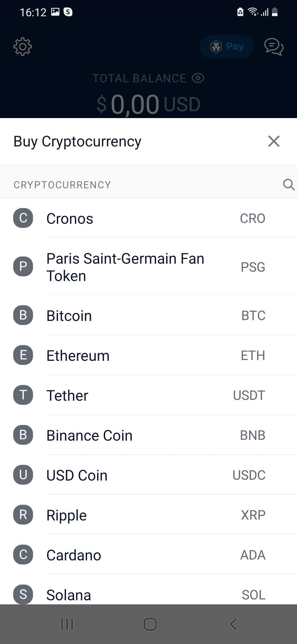The image size is (297, 644).
Task: Tap the Tether T avatar icon
Action: pos(23,395)
